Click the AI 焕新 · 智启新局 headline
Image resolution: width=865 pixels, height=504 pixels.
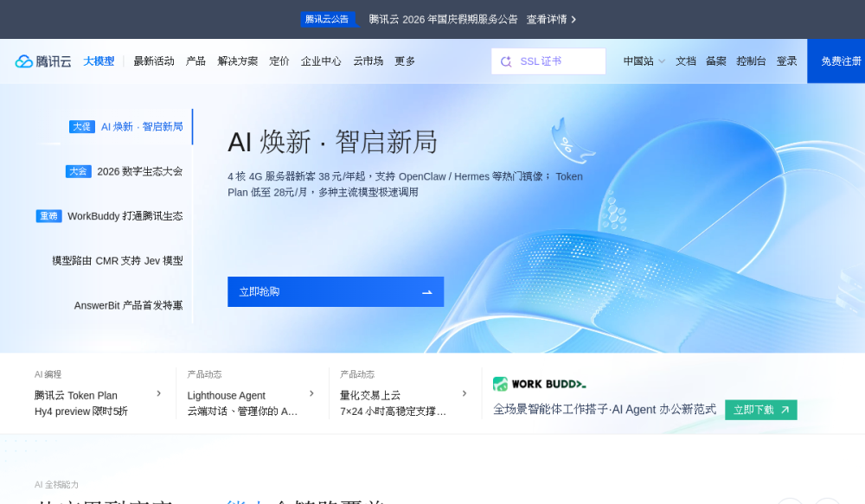point(332,142)
